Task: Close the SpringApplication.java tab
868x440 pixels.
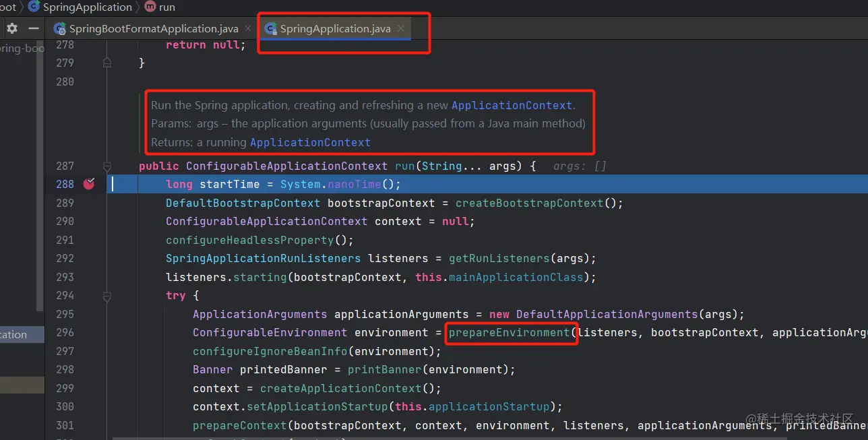Action: 400,29
